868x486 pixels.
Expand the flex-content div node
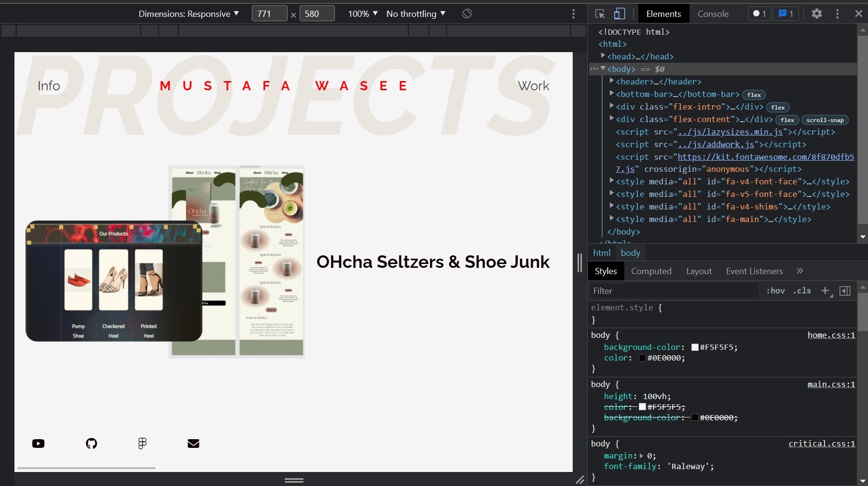point(611,118)
